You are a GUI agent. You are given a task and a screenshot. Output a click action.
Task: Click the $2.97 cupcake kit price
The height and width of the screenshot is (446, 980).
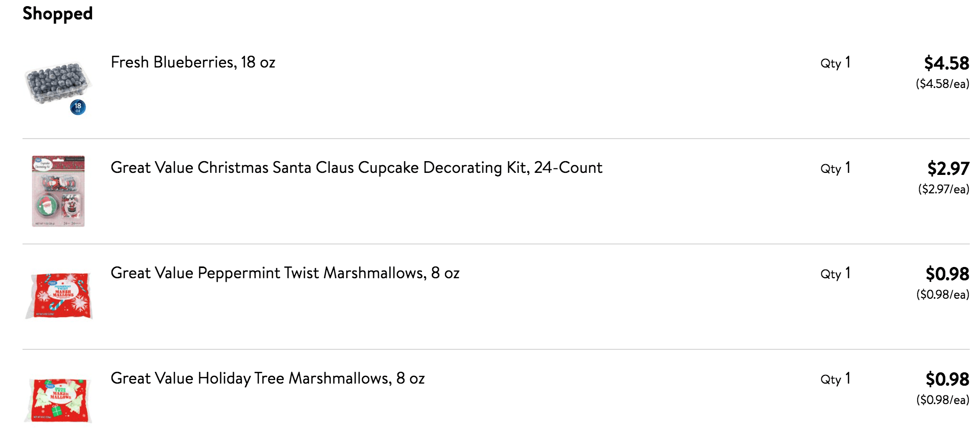tap(948, 169)
